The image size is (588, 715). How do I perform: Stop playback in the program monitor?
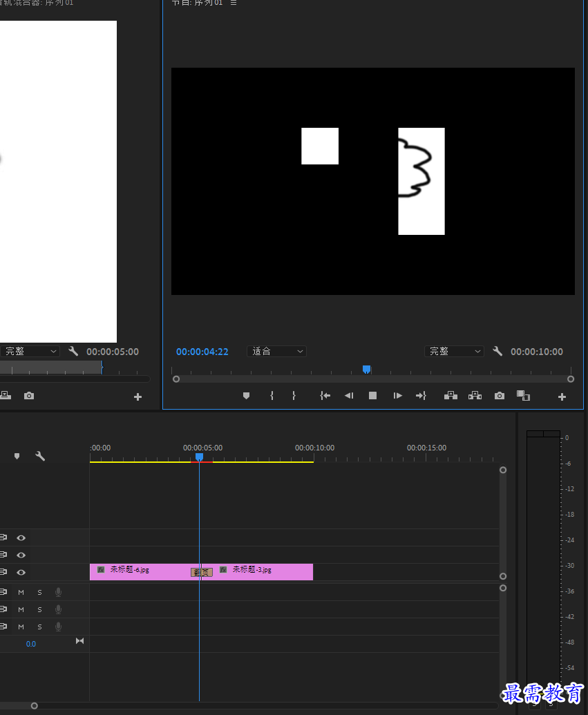coord(372,396)
